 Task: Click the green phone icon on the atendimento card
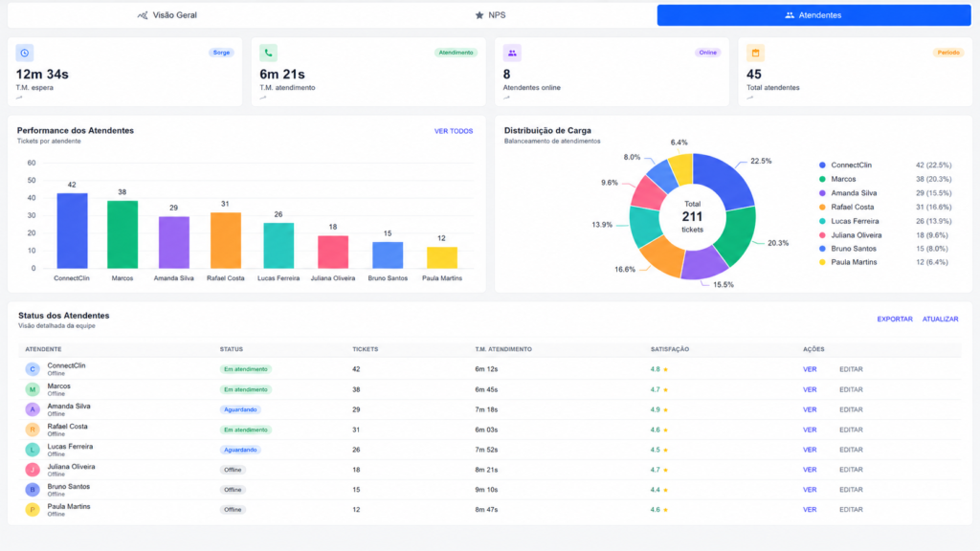[268, 54]
